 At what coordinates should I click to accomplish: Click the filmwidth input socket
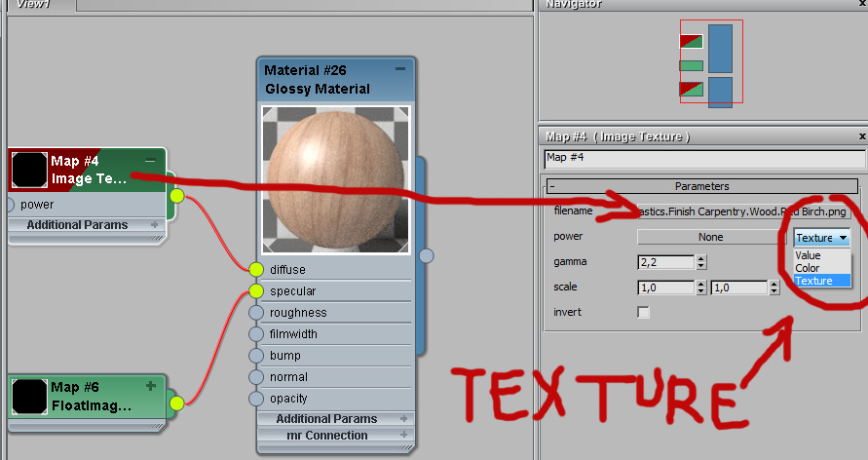(x=256, y=333)
